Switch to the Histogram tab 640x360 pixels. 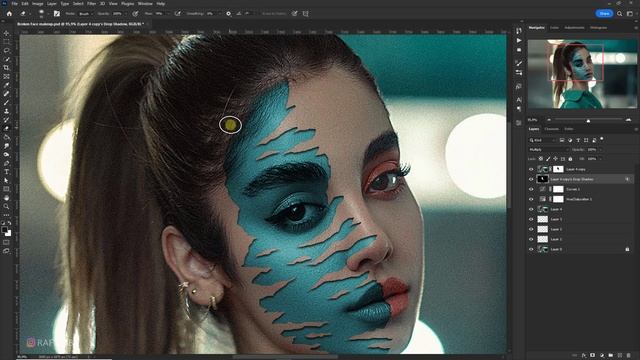598,28
